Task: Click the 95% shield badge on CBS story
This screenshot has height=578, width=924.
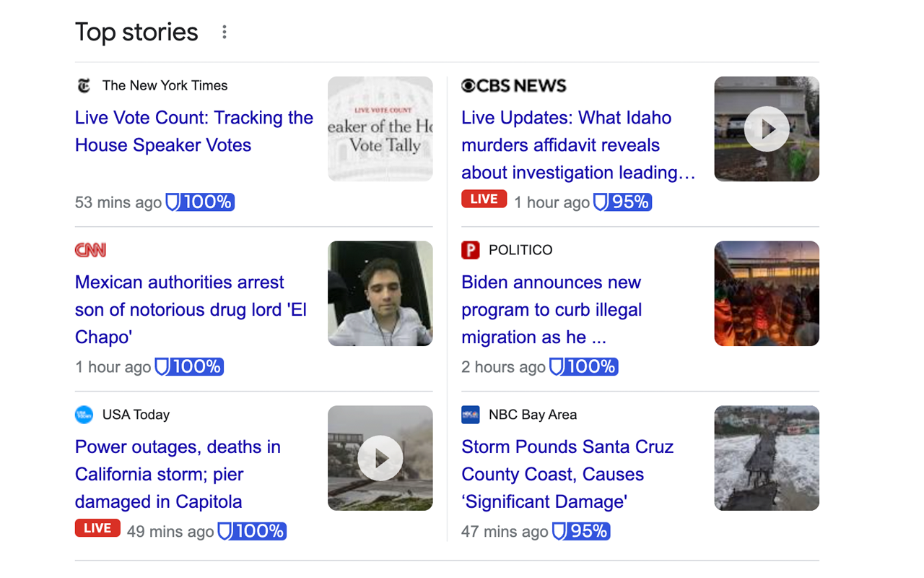Action: [622, 202]
